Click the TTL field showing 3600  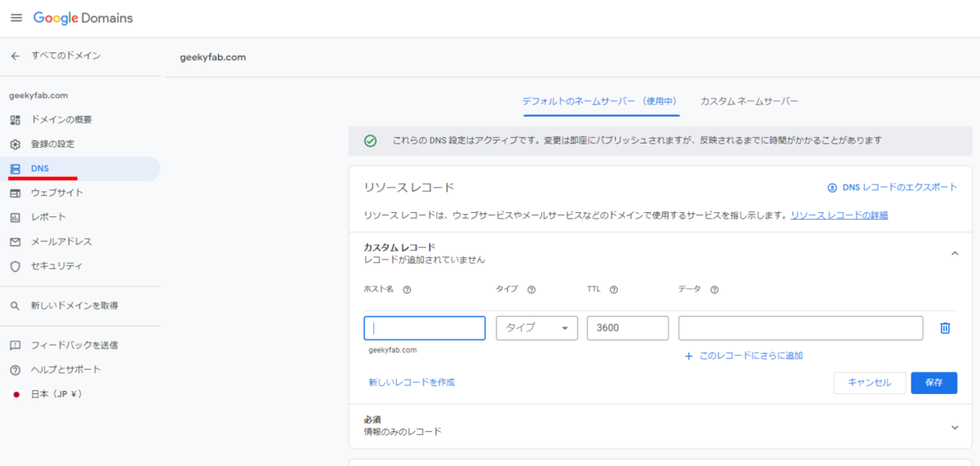pos(627,328)
